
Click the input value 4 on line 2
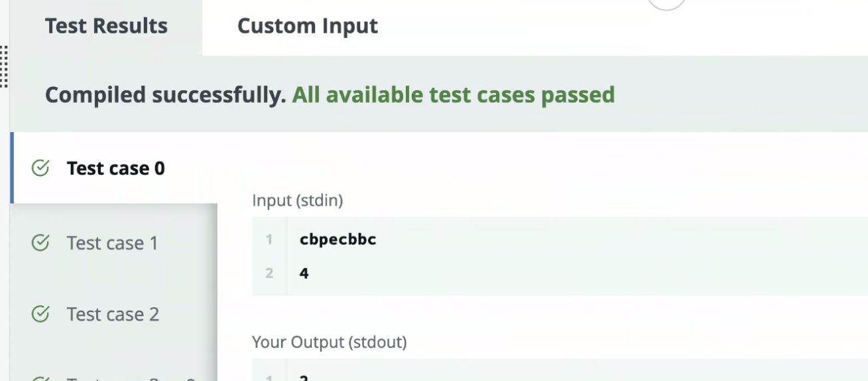(304, 273)
